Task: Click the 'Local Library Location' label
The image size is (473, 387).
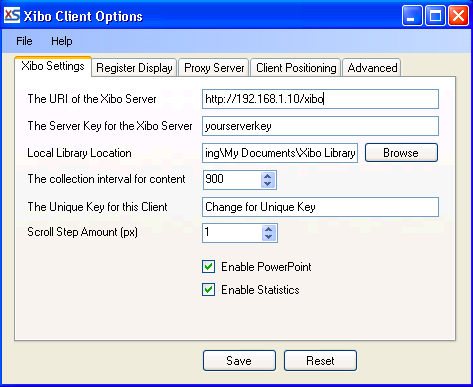Action: pos(79,153)
